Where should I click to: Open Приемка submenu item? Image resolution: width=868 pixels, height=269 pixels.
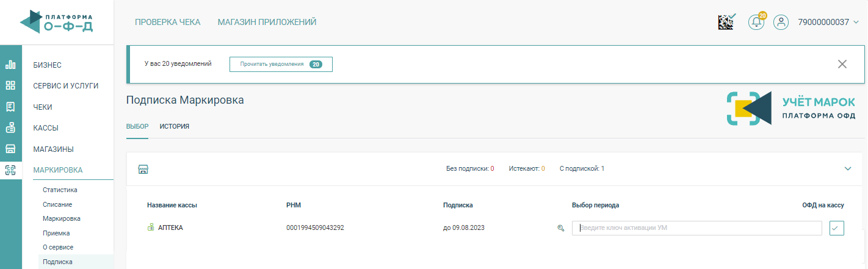(56, 233)
